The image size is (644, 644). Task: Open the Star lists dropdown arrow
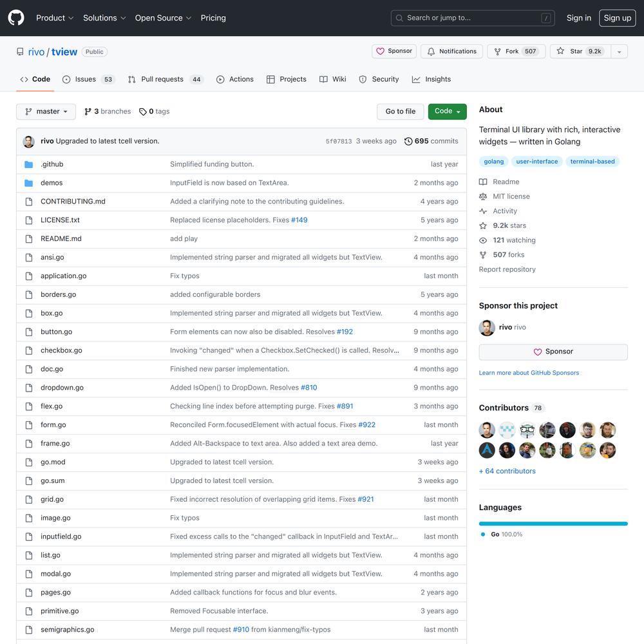[619, 52]
